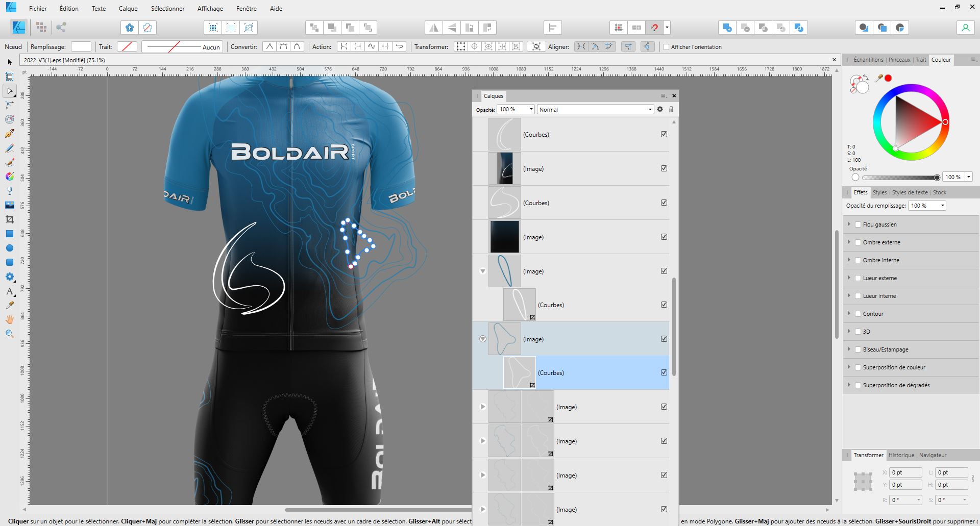Expand the Flou gaussien effect options
Screen dimensions: 980x526
pos(849,224)
